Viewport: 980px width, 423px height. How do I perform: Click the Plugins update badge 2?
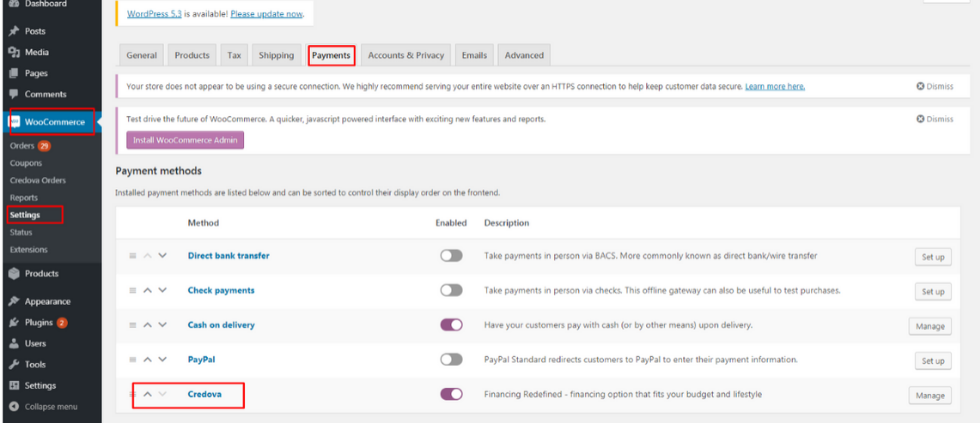pos(62,323)
